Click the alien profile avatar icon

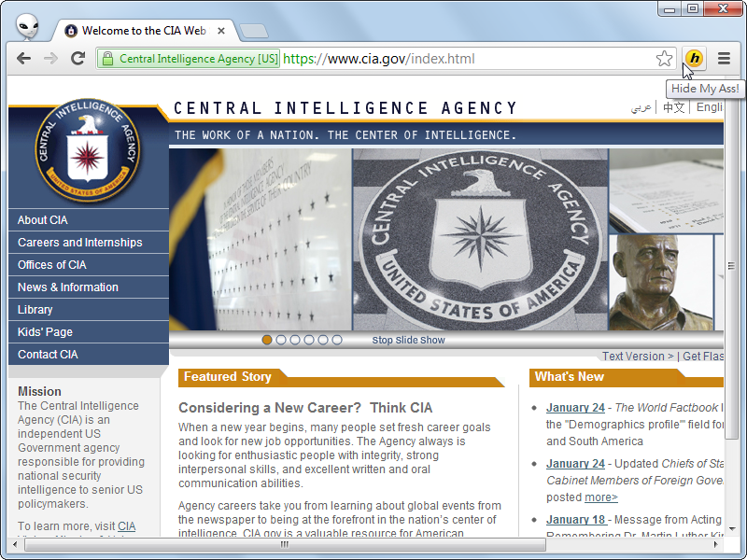27,26
